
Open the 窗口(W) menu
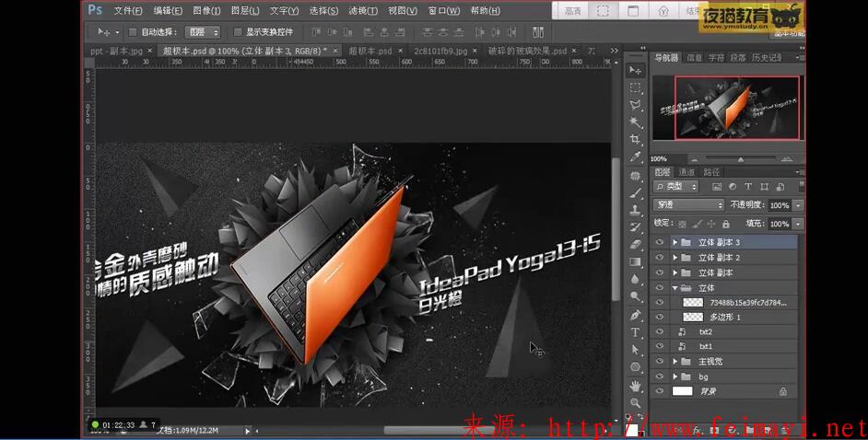pos(444,10)
